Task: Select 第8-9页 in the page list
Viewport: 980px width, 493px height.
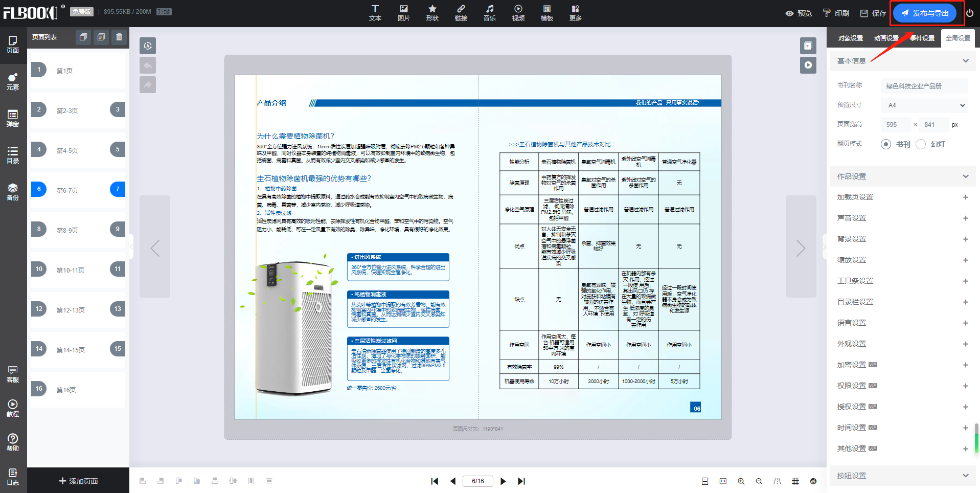Action: point(78,230)
